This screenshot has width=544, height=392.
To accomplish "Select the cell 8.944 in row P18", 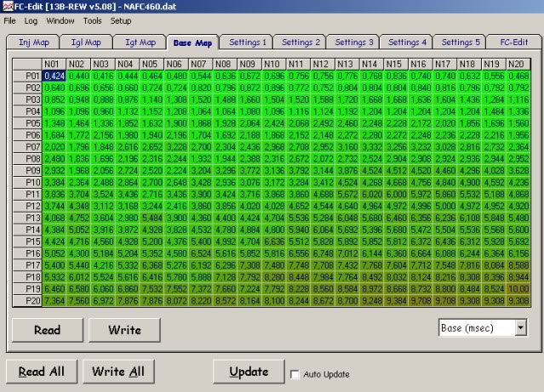I will coord(518,277).
